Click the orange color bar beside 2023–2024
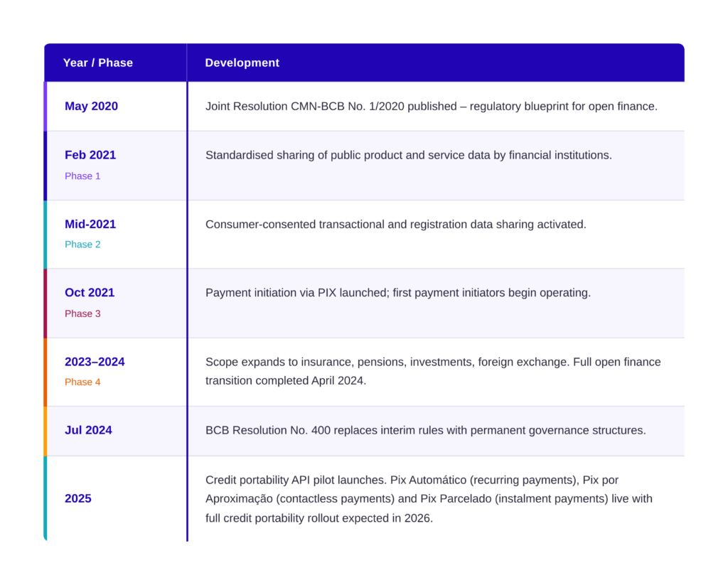Image resolution: width=728 pixels, height=585 pixels. pos(45,372)
